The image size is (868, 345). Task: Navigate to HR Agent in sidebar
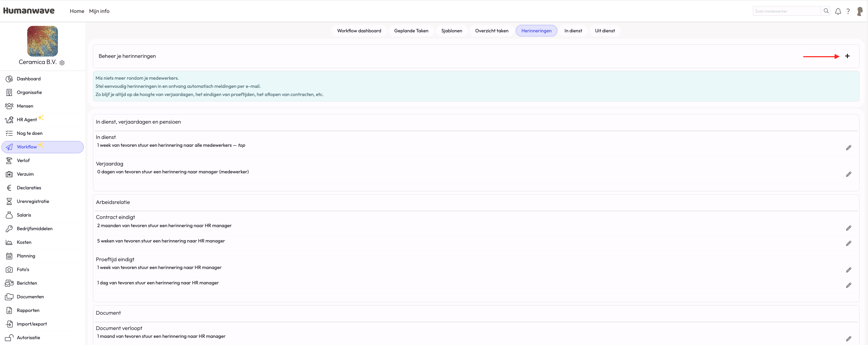(x=27, y=120)
